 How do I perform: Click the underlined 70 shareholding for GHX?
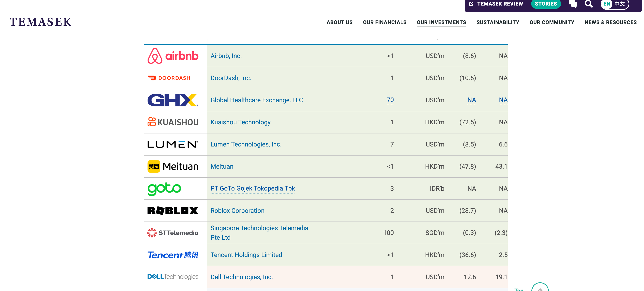click(x=390, y=100)
